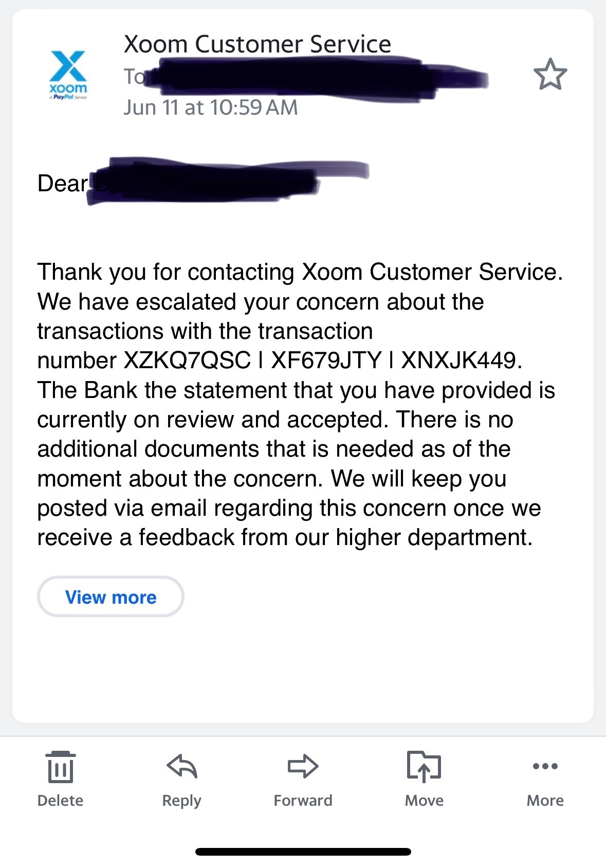Move the email using the folder icon

424,766
